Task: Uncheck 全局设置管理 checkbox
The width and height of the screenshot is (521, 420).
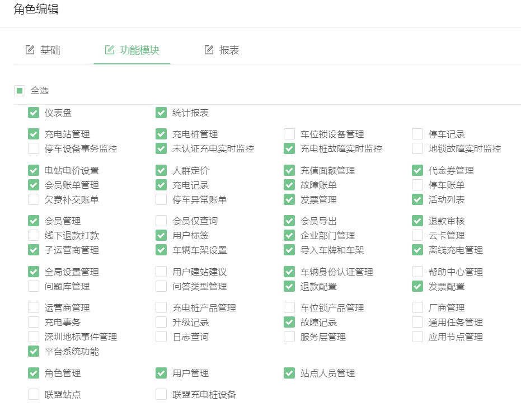Action: pyautogui.click(x=34, y=272)
